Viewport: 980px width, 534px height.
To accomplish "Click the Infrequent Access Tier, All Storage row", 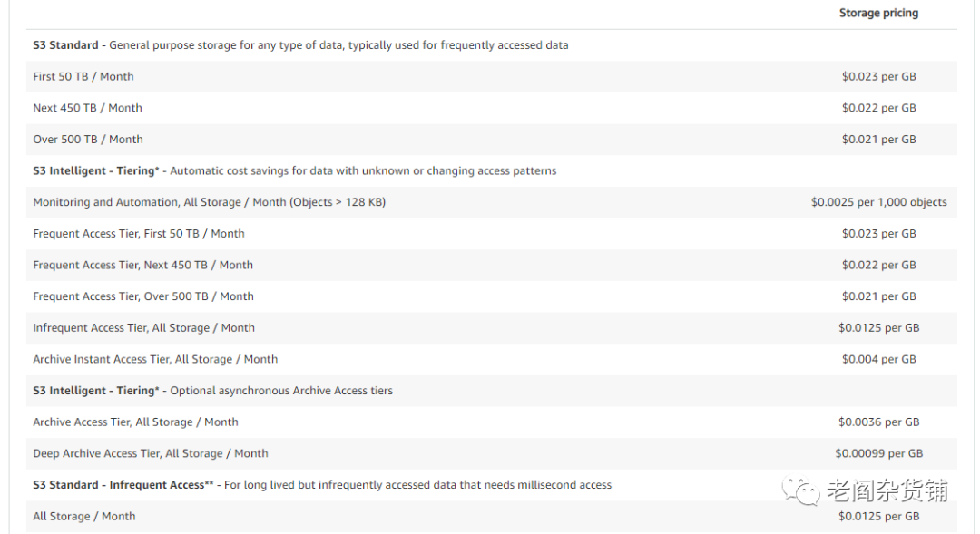I will coord(143,328).
